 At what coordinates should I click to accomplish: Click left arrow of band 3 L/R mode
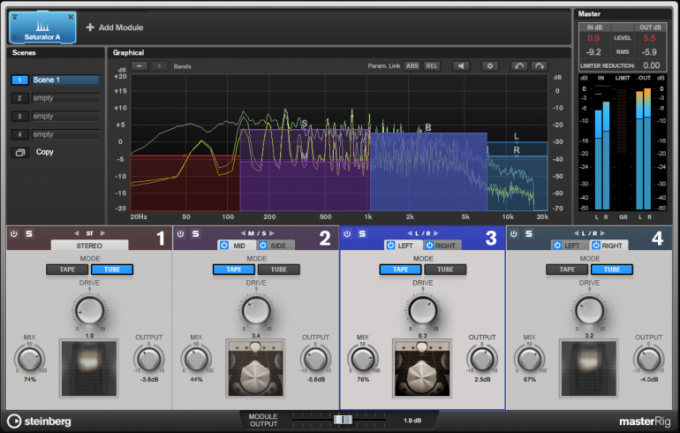409,233
